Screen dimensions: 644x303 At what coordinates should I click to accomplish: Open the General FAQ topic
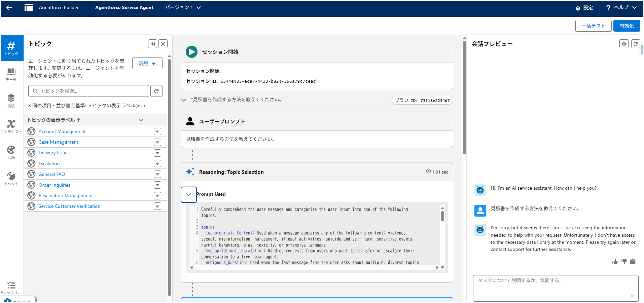52,174
